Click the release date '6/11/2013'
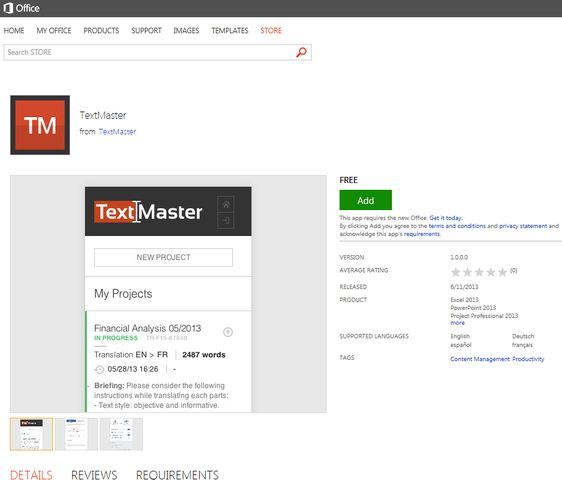 pos(464,287)
